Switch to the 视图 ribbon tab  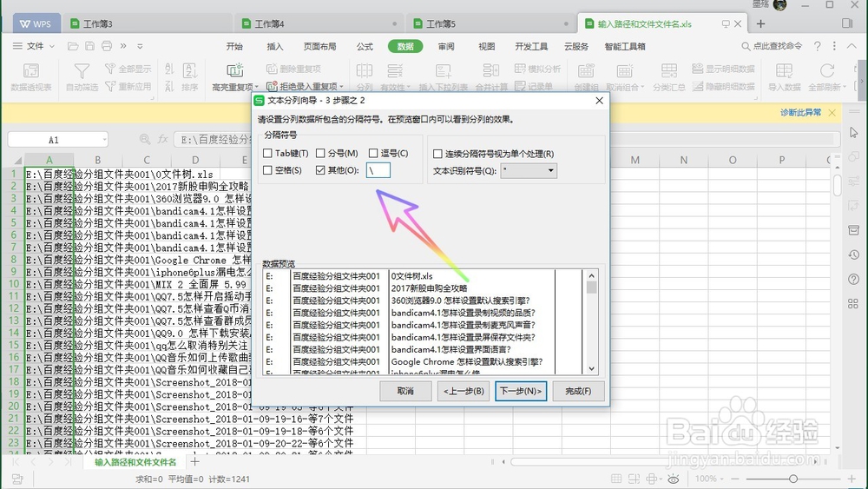487,47
